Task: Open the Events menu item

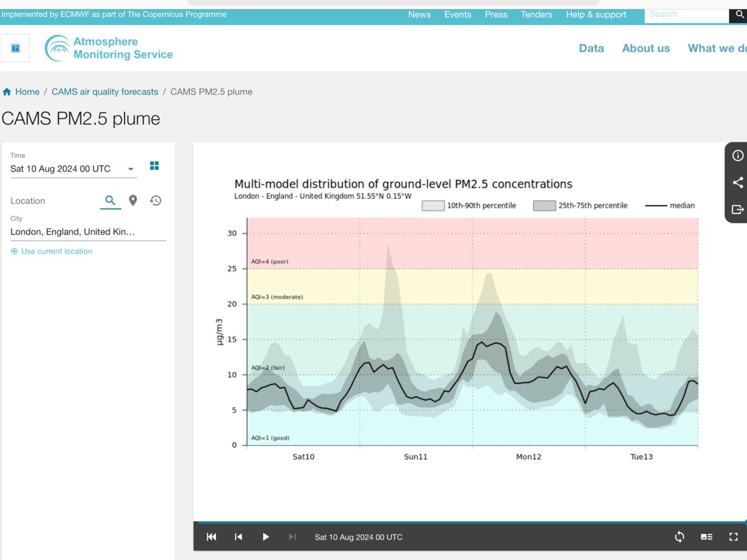Action: point(458,14)
